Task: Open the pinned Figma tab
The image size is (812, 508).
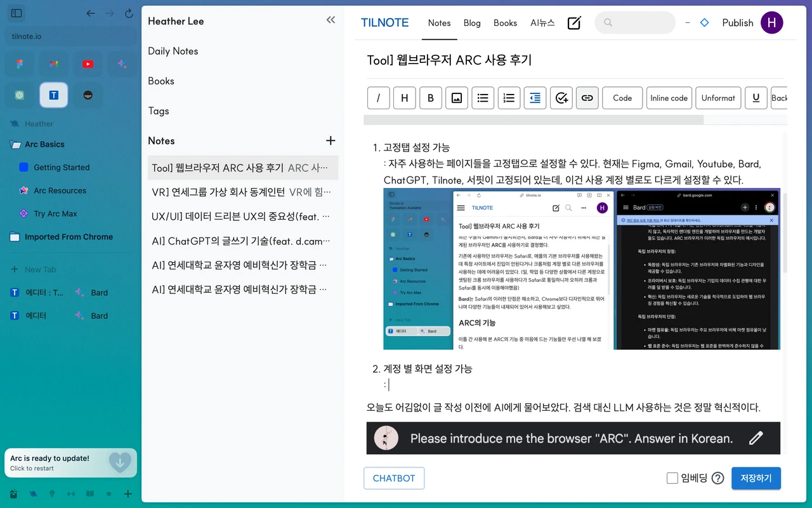Action: (20, 63)
